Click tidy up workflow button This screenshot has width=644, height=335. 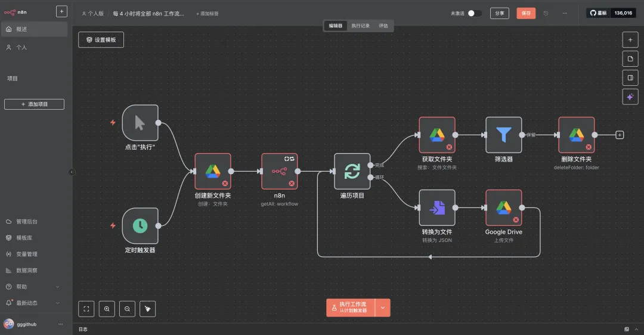[147, 309]
